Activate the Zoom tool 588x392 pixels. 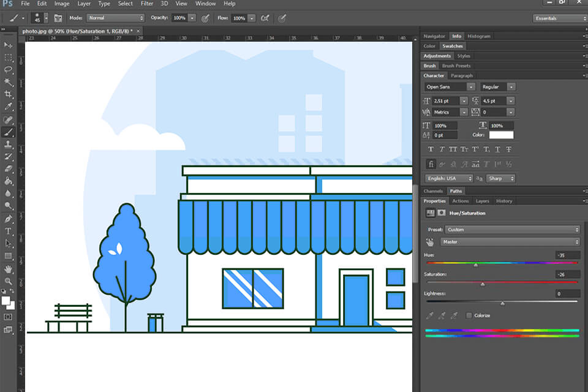(x=9, y=282)
